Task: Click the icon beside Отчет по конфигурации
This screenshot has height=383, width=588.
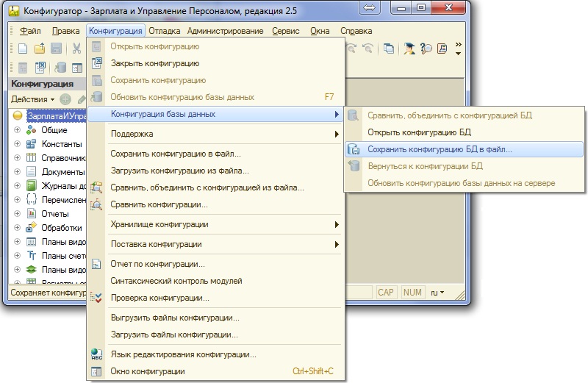Action: pyautogui.click(x=96, y=264)
